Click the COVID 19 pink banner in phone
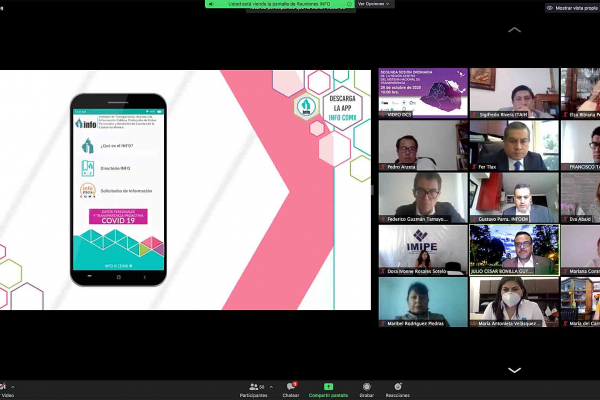This screenshot has width=600, height=400. [118, 216]
